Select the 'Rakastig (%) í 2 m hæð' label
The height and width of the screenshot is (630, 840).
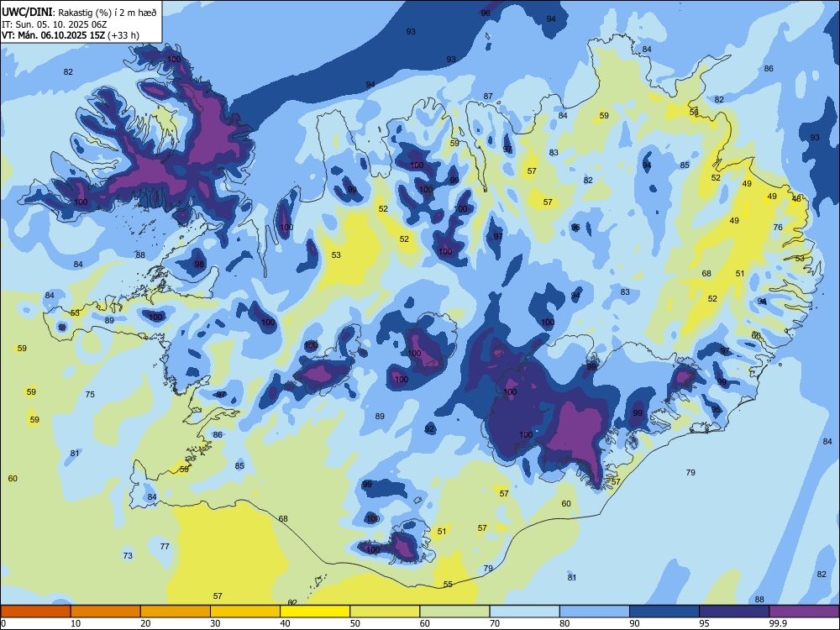pyautogui.click(x=108, y=13)
